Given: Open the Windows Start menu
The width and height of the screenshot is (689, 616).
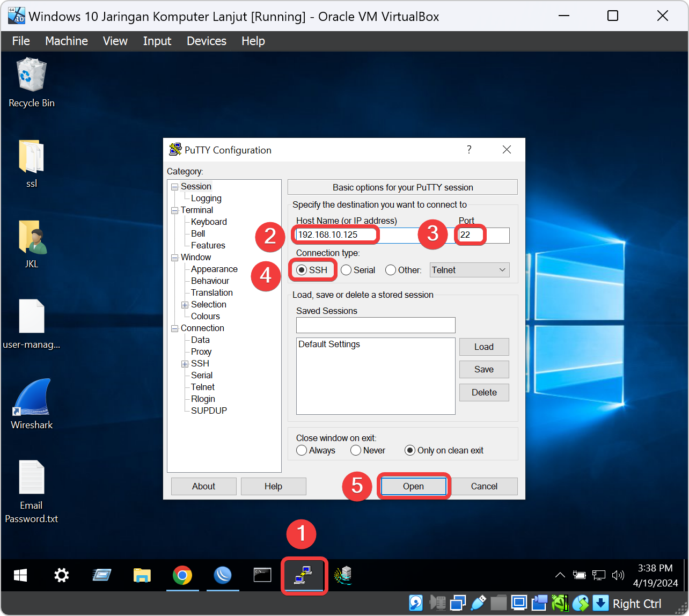Looking at the screenshot, I should [20, 576].
